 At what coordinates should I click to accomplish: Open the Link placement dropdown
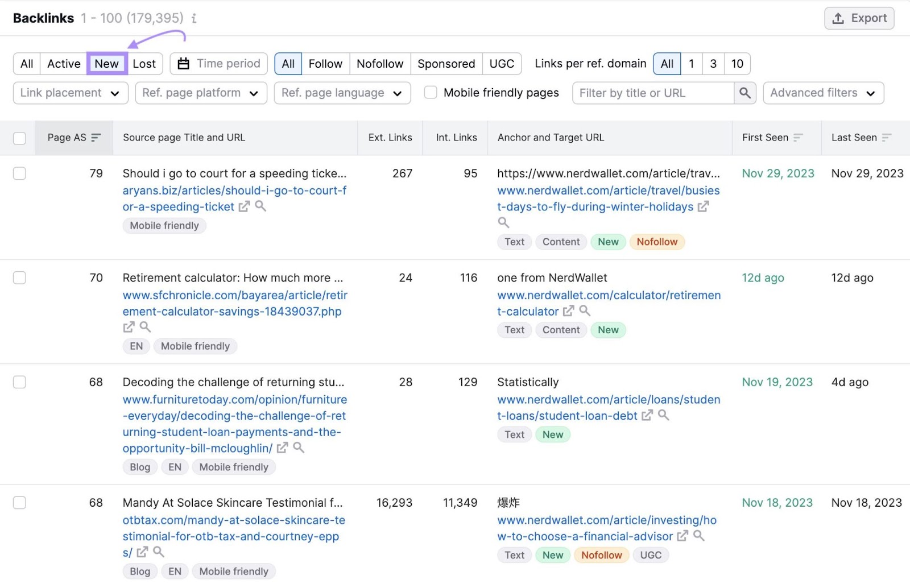point(70,93)
